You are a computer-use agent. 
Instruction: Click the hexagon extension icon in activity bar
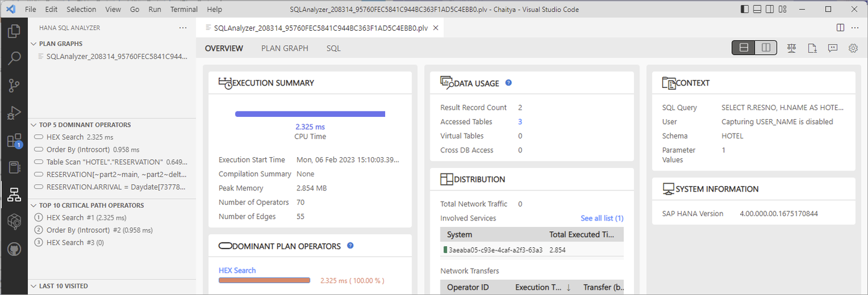(14, 222)
